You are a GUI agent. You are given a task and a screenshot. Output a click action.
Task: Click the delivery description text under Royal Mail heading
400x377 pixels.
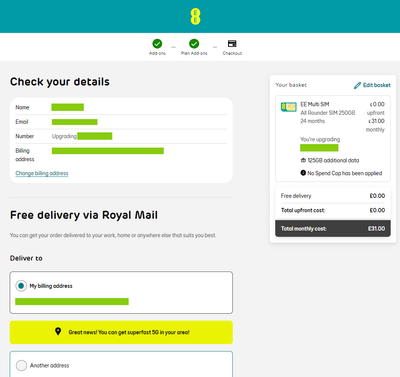[113, 235]
